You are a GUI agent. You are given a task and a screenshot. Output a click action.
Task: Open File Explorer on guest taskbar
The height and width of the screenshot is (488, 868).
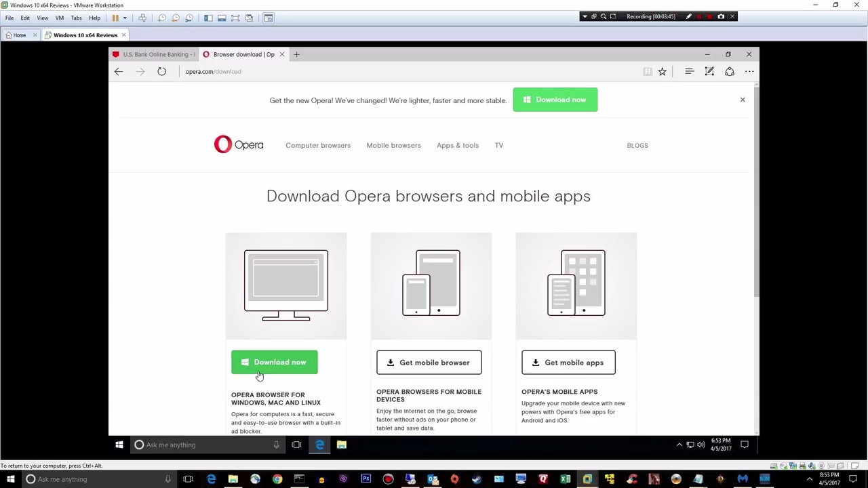[x=342, y=445]
